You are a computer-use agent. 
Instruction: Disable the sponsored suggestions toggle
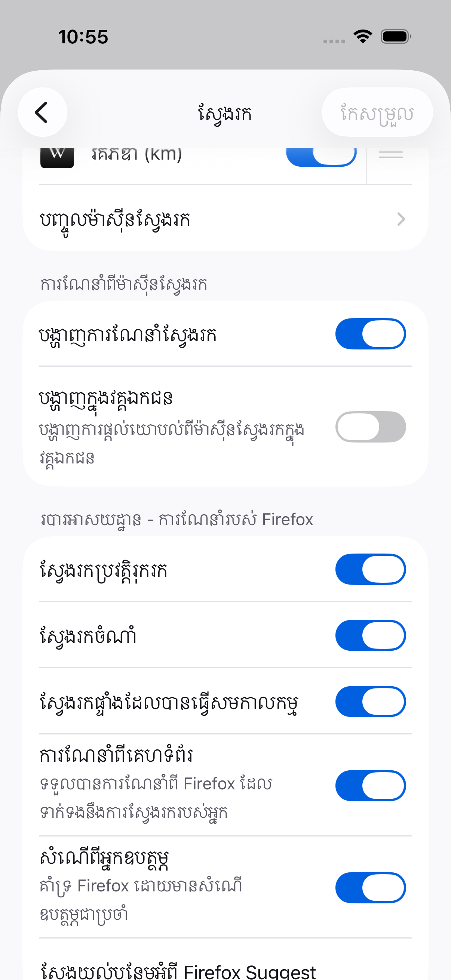[x=370, y=888]
